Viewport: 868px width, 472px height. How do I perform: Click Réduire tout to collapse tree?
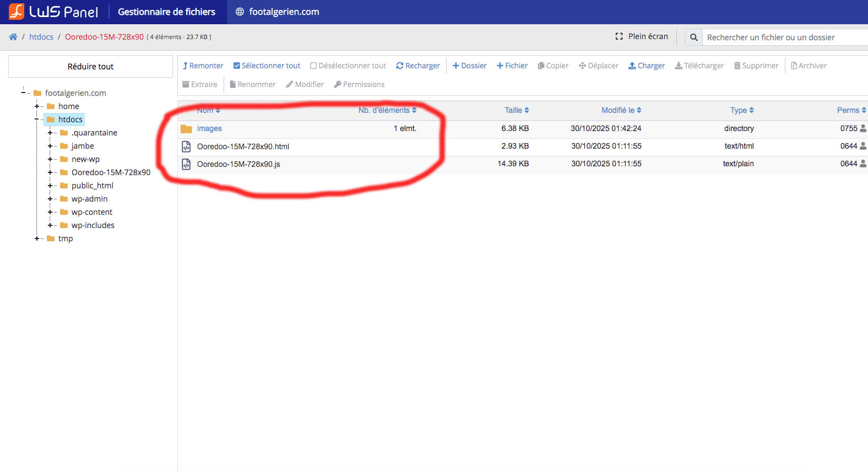pos(90,67)
